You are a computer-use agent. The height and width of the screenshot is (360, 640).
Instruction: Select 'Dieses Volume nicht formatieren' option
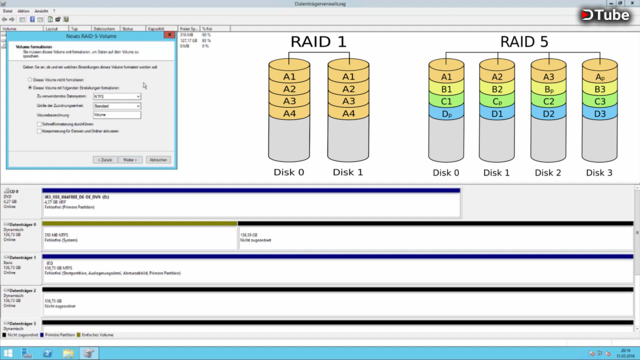[x=30, y=80]
